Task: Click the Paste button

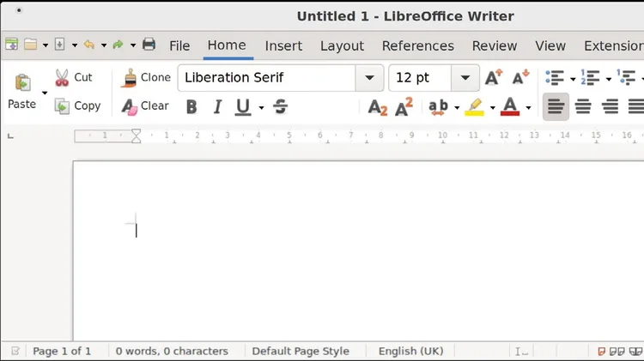Action: point(22,91)
